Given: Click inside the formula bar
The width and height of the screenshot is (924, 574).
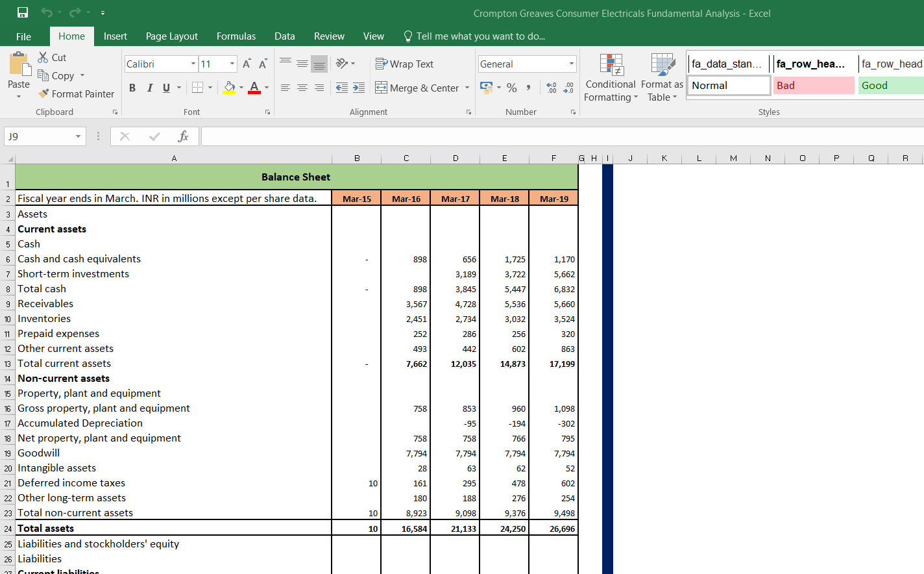Looking at the screenshot, I should (563, 136).
